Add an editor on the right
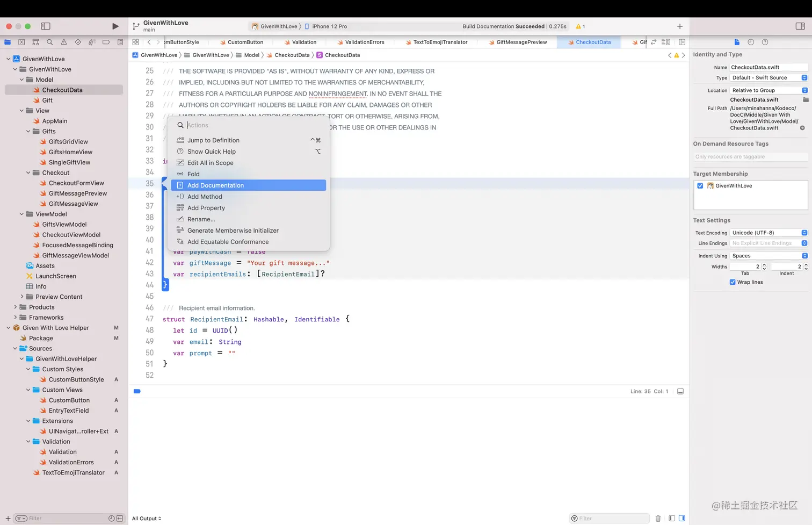This screenshot has height=525, width=812. pos(682,42)
